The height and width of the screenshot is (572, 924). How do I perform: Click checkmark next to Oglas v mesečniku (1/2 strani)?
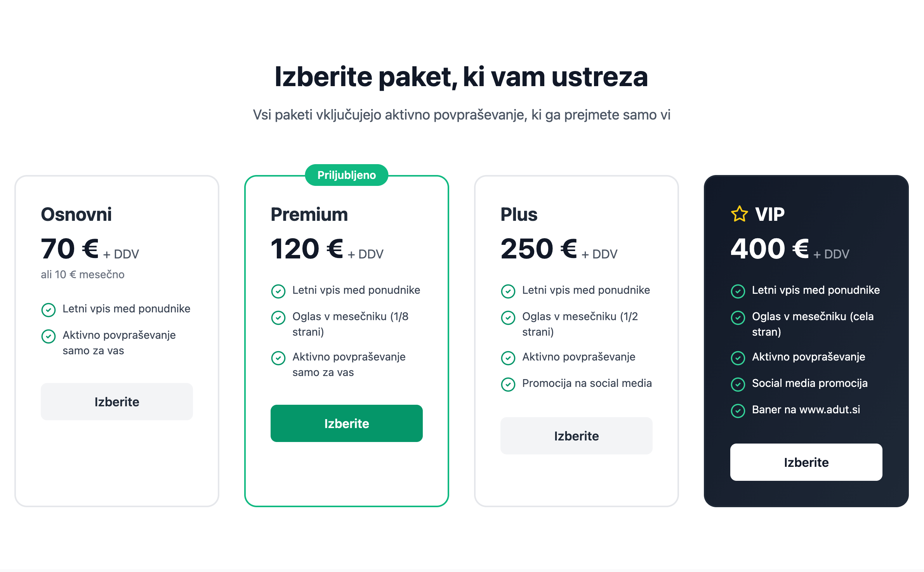(x=508, y=317)
